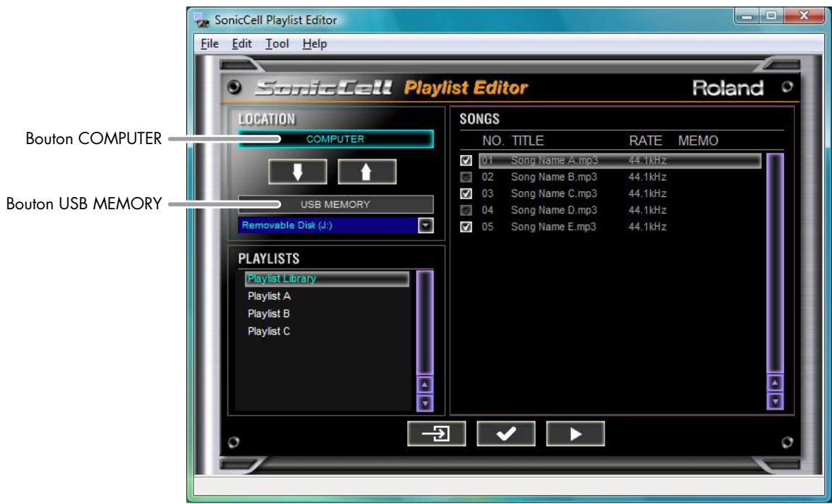Image resolution: width=832 pixels, height=504 pixels.
Task: Select Playlist B
Action: tap(268, 314)
